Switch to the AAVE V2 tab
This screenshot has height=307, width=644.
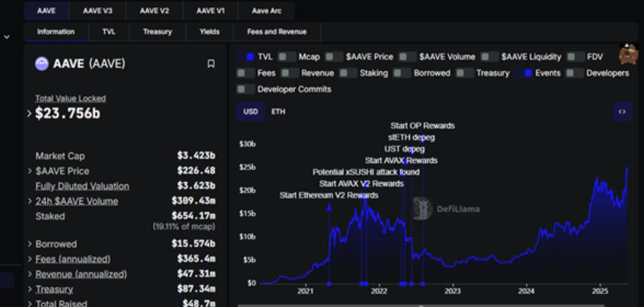[x=154, y=11]
